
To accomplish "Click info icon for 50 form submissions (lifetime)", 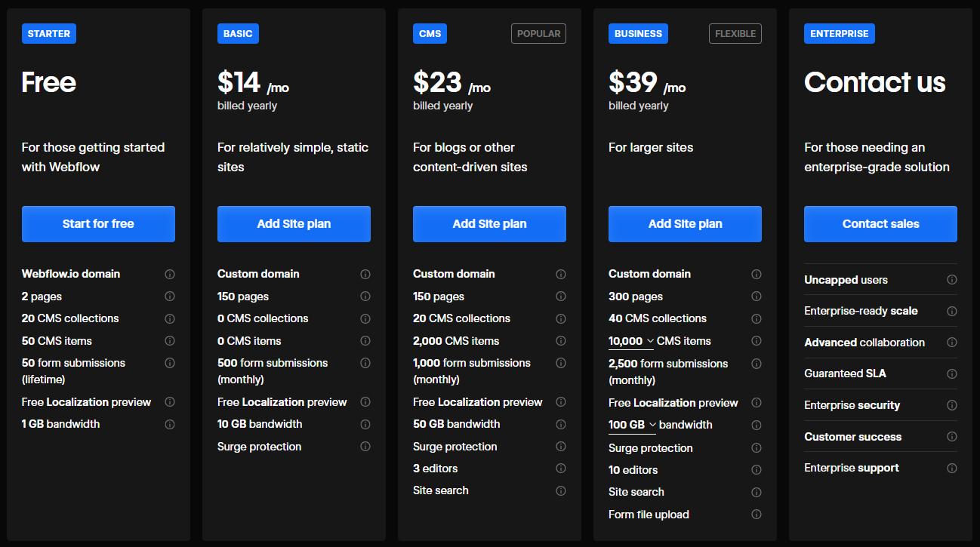I will 170,363.
